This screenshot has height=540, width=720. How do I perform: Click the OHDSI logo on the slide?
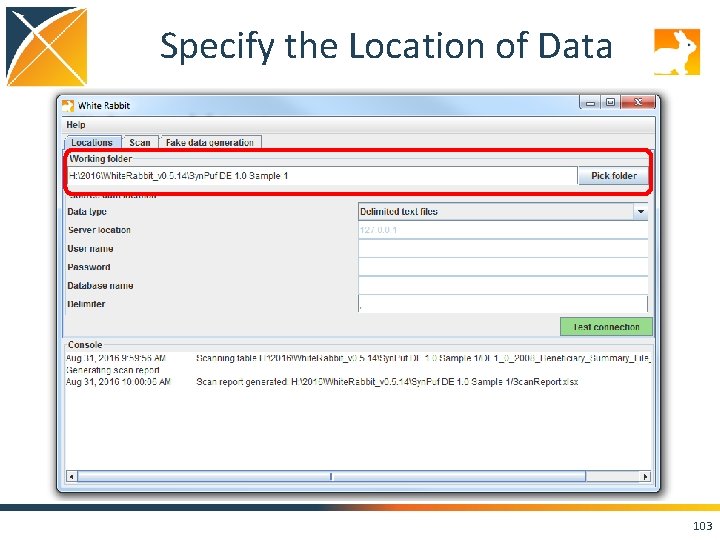point(46,46)
